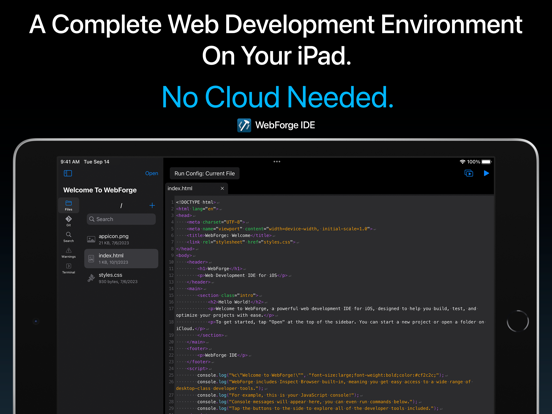Tap the WebForge IDE logo icon

[244, 125]
